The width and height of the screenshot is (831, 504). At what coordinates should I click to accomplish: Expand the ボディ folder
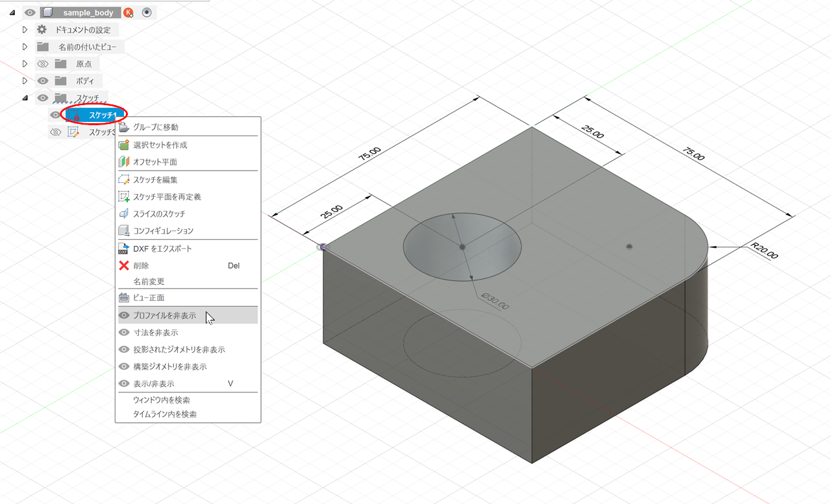[25, 81]
